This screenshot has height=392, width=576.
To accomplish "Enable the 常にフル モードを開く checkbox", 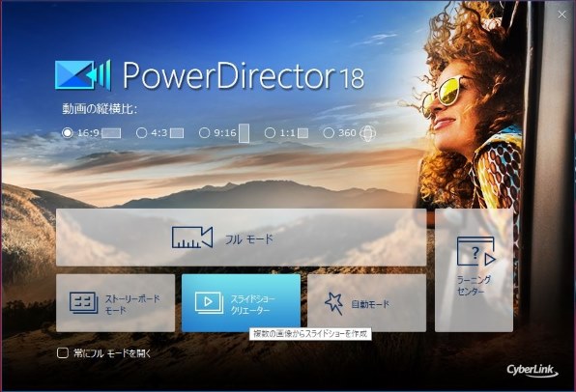I will [x=63, y=353].
